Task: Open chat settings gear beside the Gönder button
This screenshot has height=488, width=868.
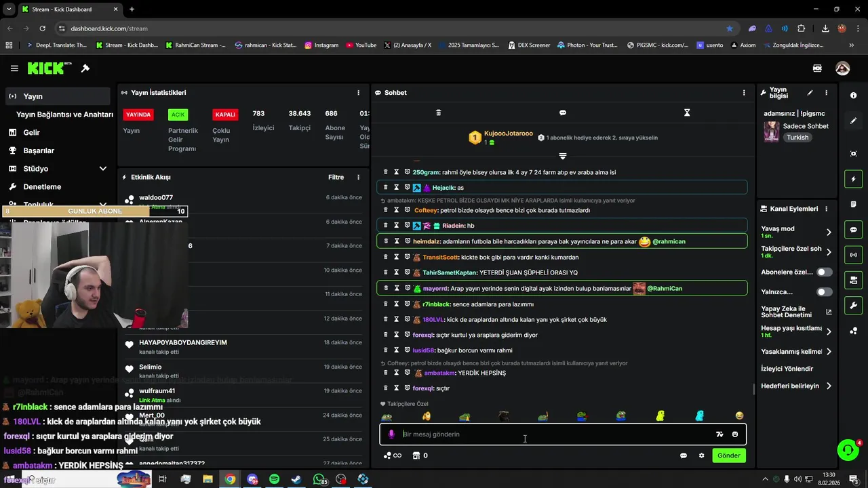Action: coord(701,455)
